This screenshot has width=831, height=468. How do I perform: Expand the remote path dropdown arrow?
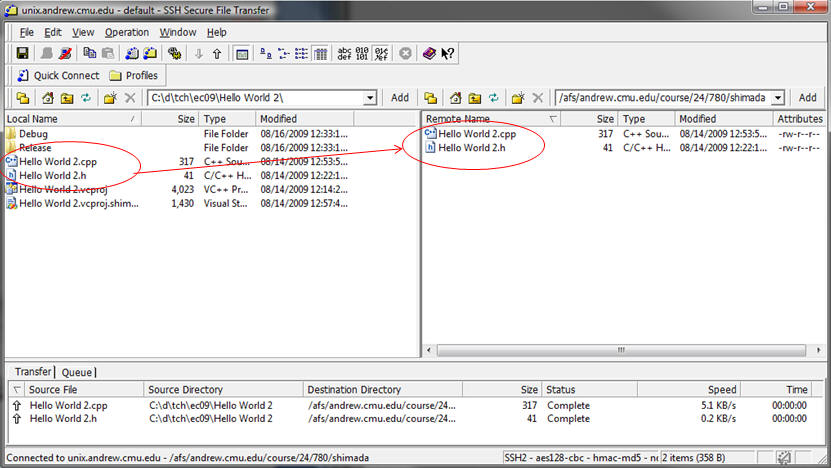point(777,98)
